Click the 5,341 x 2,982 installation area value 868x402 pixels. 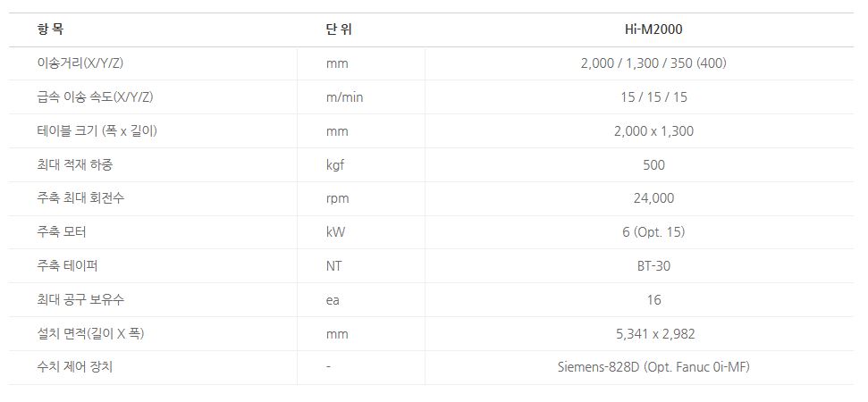click(x=653, y=334)
